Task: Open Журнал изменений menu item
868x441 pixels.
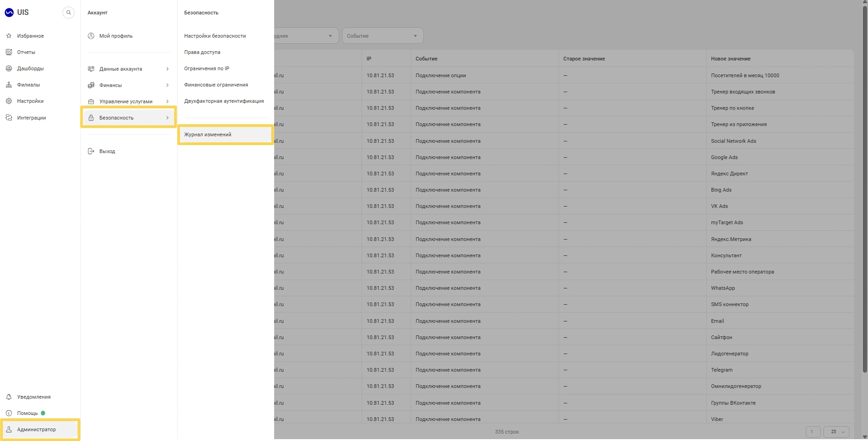Action: pos(225,134)
